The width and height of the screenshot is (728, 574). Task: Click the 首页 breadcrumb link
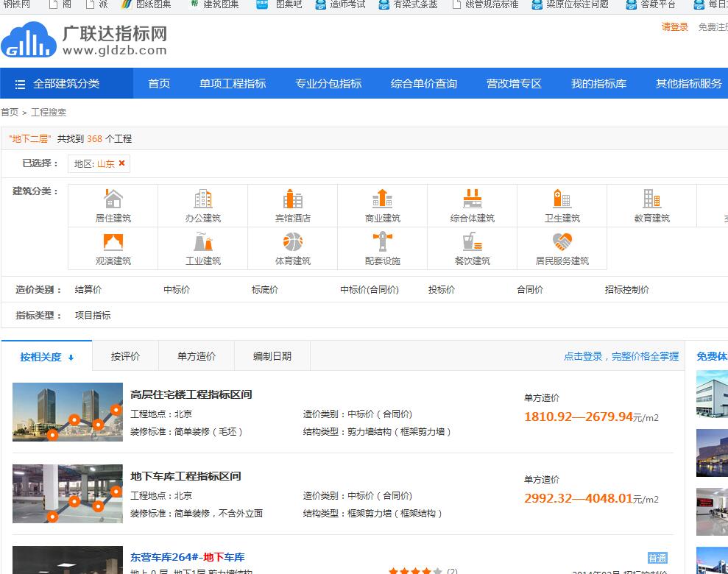(10, 113)
